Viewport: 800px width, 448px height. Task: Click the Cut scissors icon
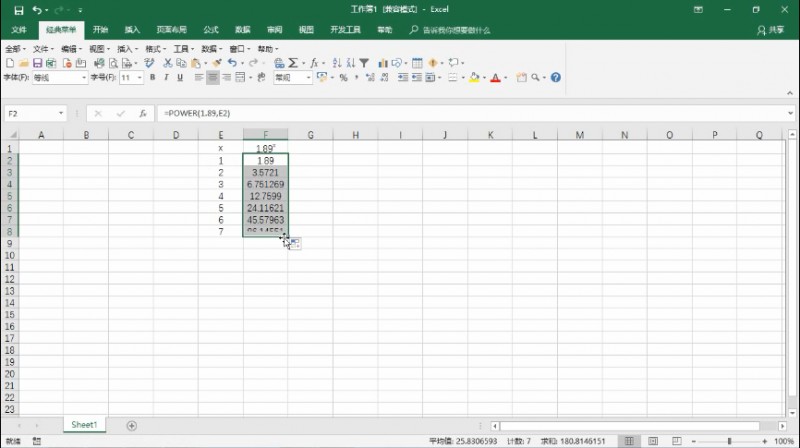pyautogui.click(x=167, y=63)
